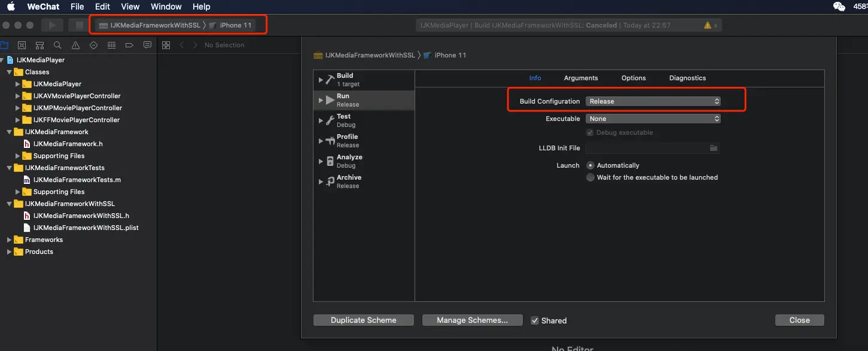
Task: Open the Find navigator magnifier icon
Action: (57, 45)
